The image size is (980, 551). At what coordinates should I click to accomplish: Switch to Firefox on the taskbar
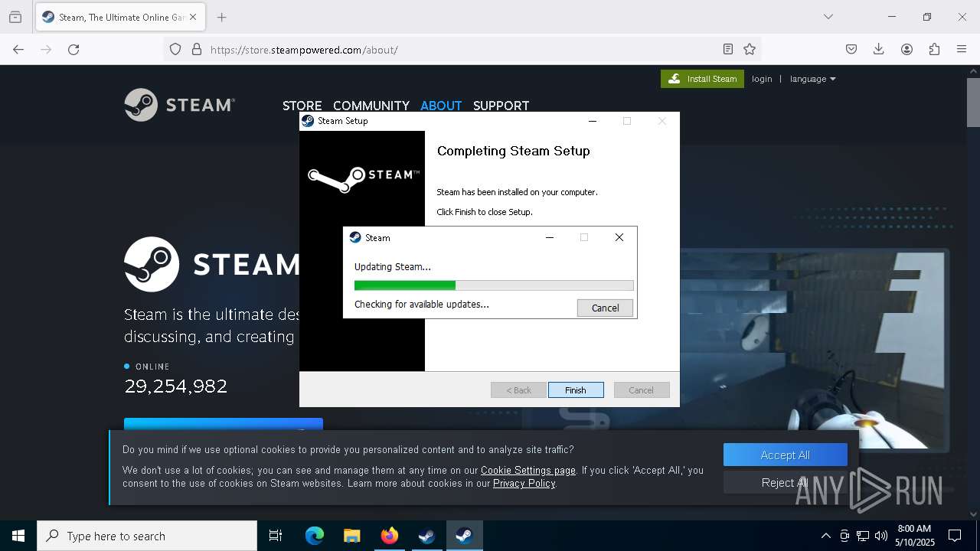[389, 536]
